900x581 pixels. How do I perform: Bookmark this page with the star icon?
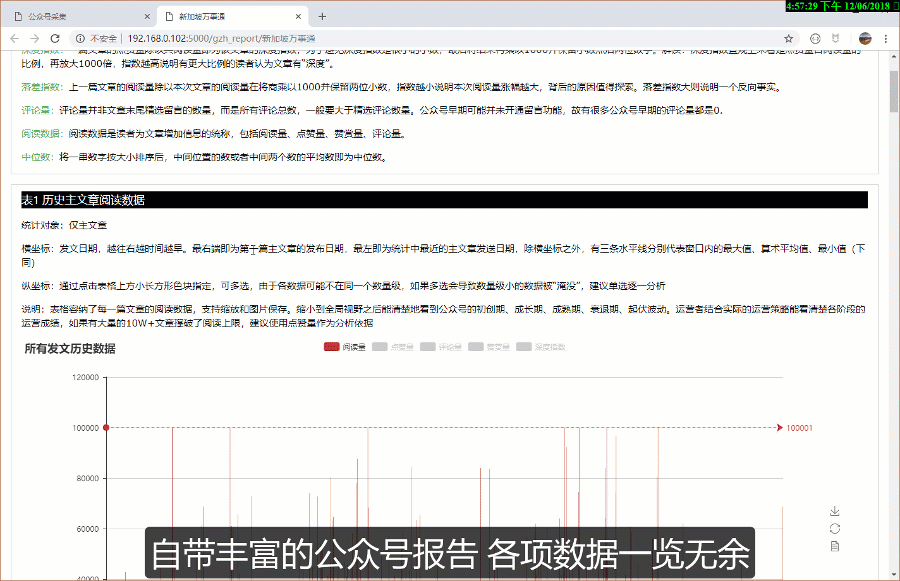[x=789, y=38]
